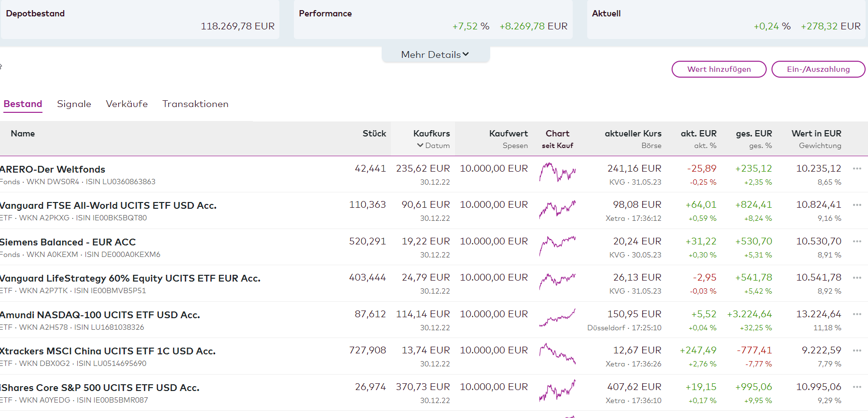The height and width of the screenshot is (418, 868).
Task: Open options menu for Xtrackers MSCI China
Action: (x=857, y=351)
